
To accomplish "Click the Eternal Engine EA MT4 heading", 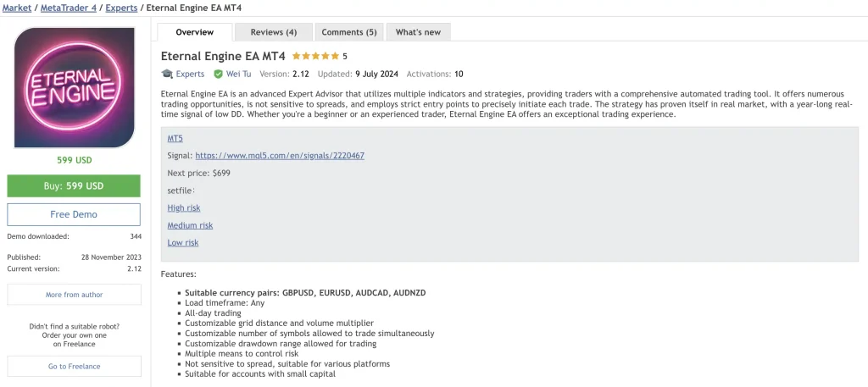I will coord(223,56).
